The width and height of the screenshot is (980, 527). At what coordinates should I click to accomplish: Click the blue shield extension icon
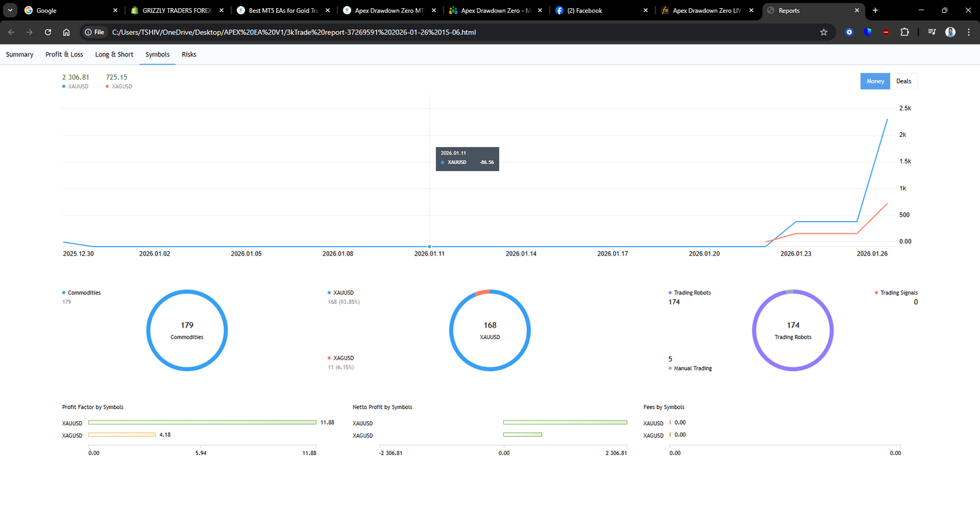click(x=868, y=32)
